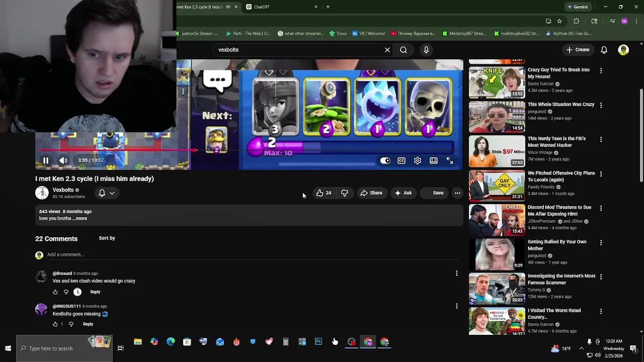Open options menu for @RNGSUS111 comment

tap(457, 306)
